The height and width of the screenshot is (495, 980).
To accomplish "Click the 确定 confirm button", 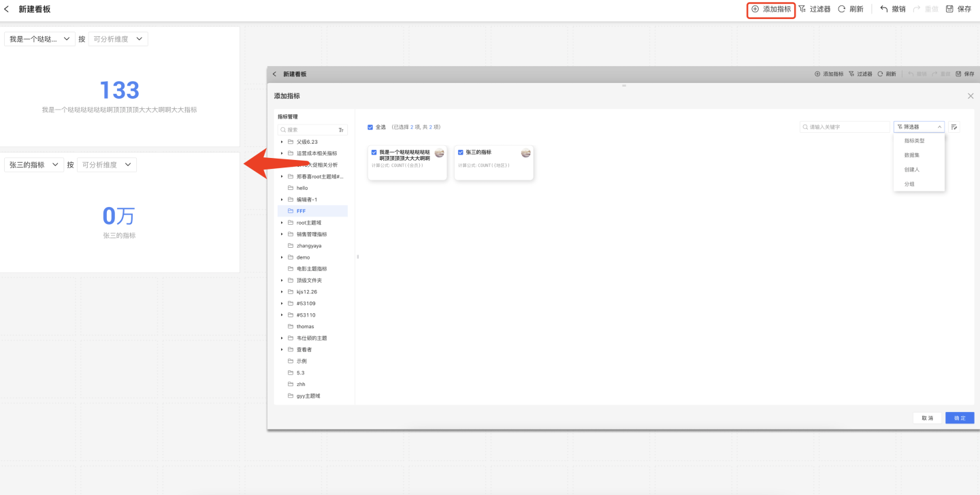I will [x=960, y=418].
